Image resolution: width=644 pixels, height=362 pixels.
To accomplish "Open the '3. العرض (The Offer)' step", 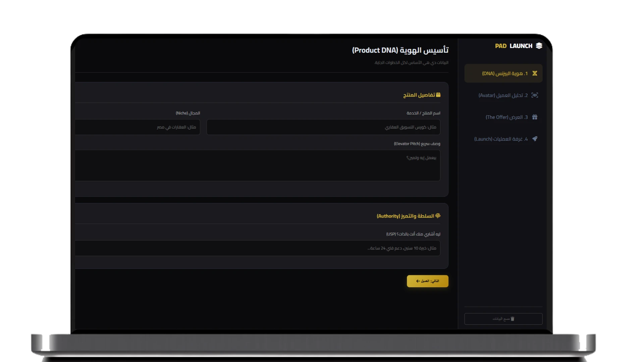I will pos(506,117).
